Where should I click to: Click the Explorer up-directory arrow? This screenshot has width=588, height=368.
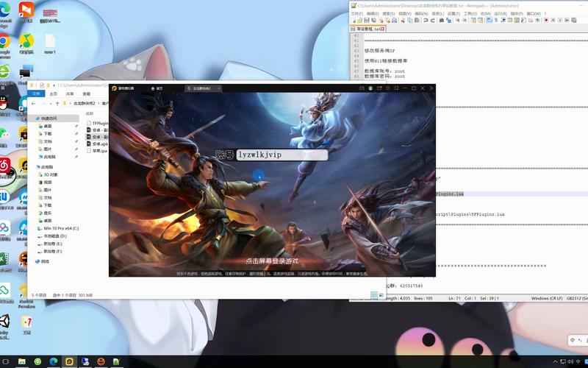point(57,103)
